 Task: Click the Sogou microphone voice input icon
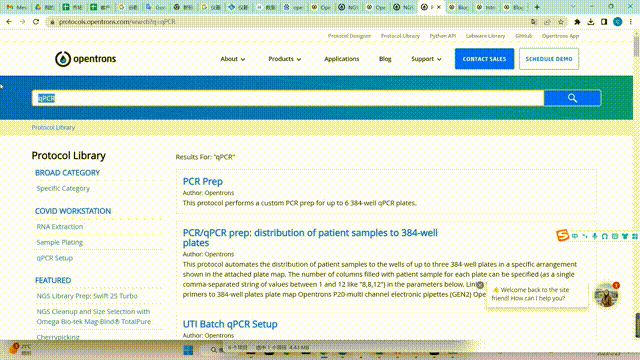[x=595, y=236]
